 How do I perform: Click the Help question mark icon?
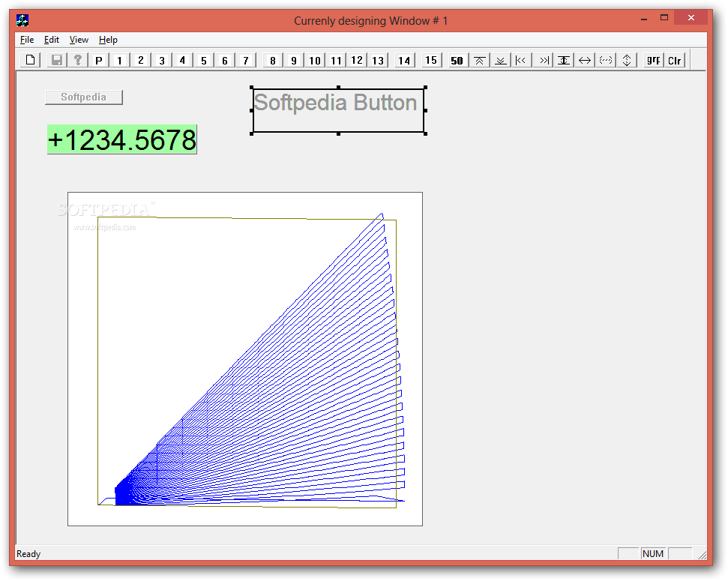pyautogui.click(x=77, y=60)
